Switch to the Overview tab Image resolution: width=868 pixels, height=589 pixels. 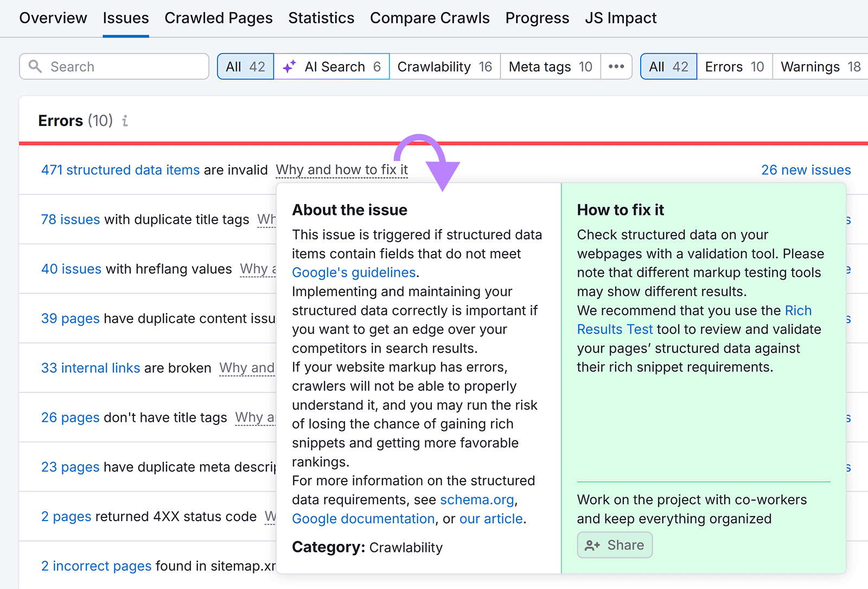(x=53, y=18)
